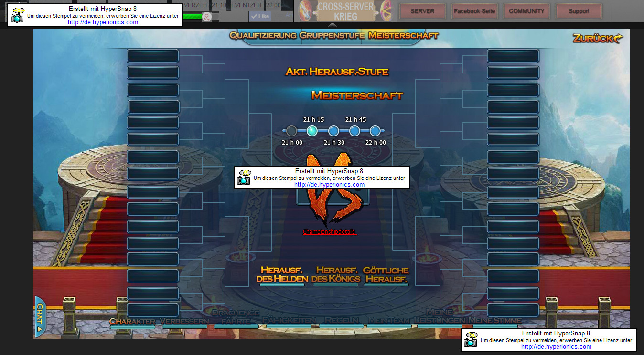The width and height of the screenshot is (644, 355).
Task: Click the Facebook Like button
Action: coord(260,16)
